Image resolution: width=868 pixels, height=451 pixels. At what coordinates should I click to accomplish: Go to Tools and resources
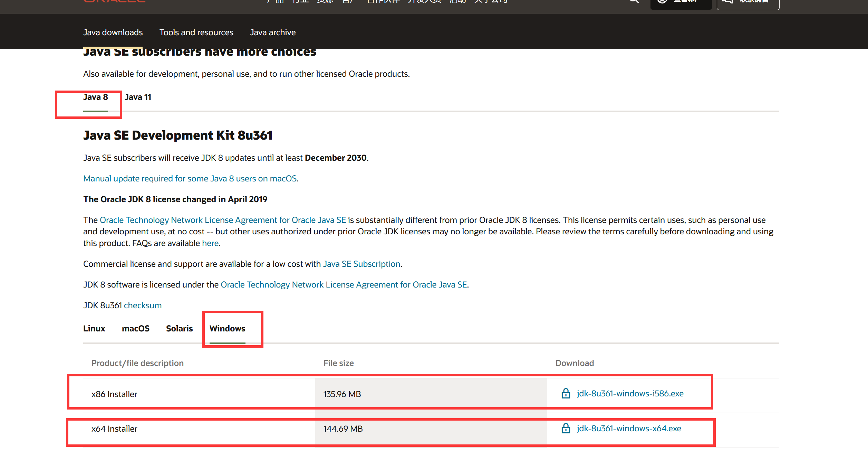196,32
